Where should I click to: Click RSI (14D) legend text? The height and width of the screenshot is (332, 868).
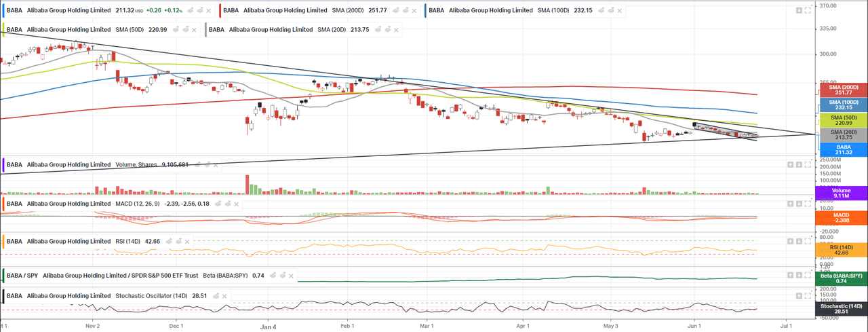click(127, 242)
